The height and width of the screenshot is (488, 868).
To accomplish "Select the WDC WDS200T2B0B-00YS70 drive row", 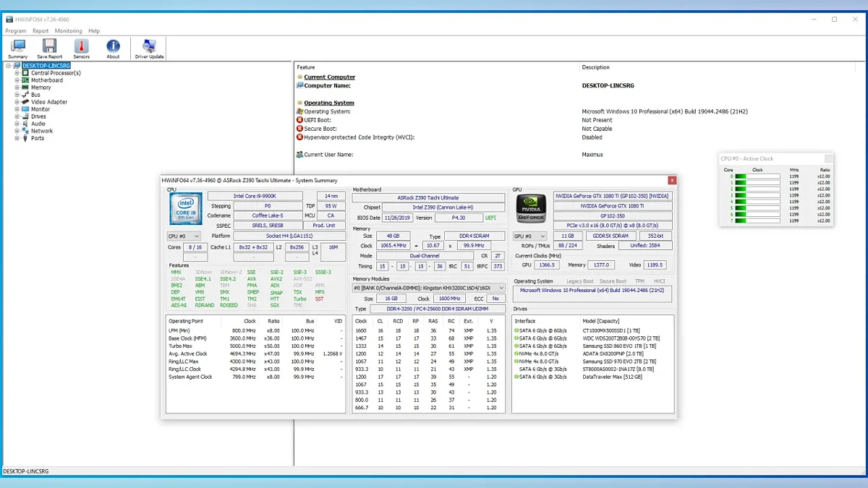I will point(592,338).
